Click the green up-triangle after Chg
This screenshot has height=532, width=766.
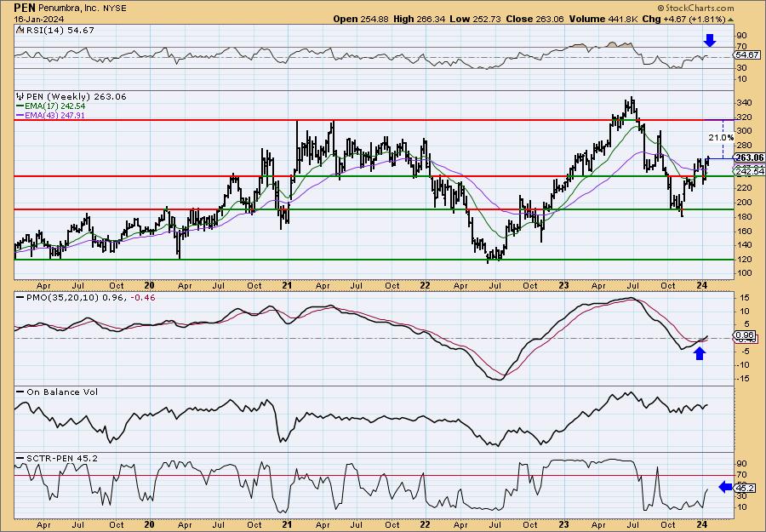pyautogui.click(x=730, y=20)
